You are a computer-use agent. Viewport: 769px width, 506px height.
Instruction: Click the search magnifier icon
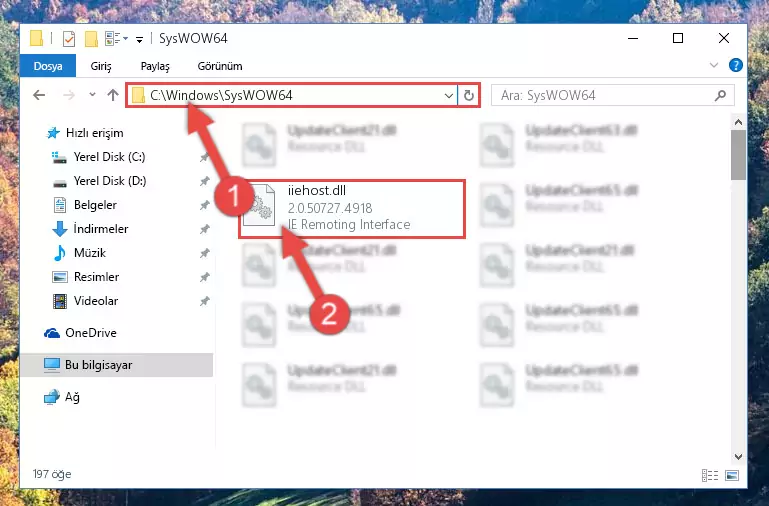click(720, 95)
